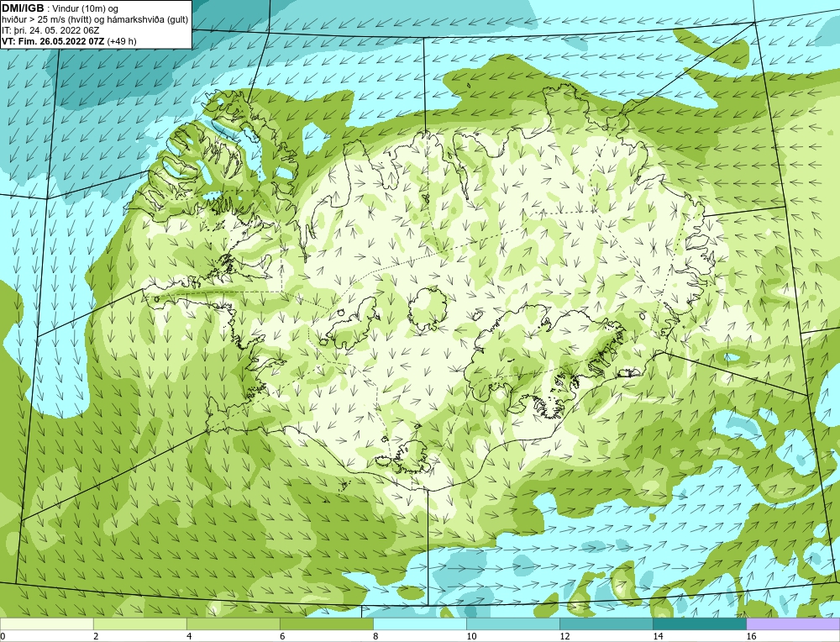This screenshot has height=642, width=840.
Task: Click the "DMI/IGB" title text
Action: tap(23, 8)
